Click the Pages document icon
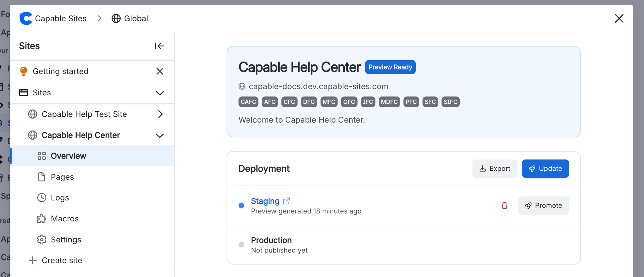Screen dimensions: 644x277 click(42, 177)
